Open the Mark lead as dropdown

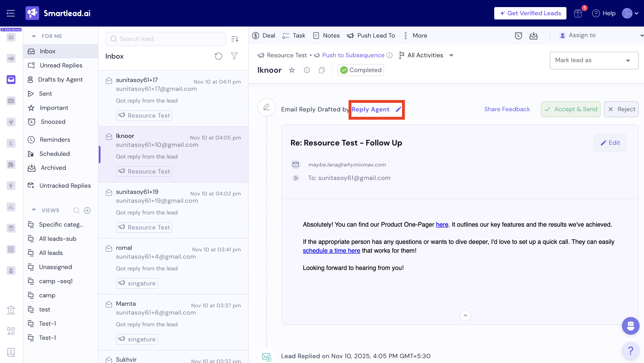tap(594, 60)
